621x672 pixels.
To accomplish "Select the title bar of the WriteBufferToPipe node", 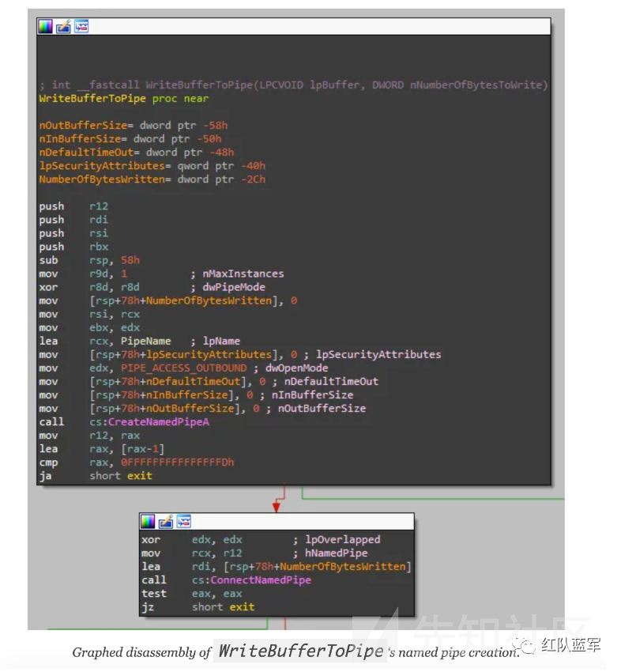I will [x=294, y=27].
